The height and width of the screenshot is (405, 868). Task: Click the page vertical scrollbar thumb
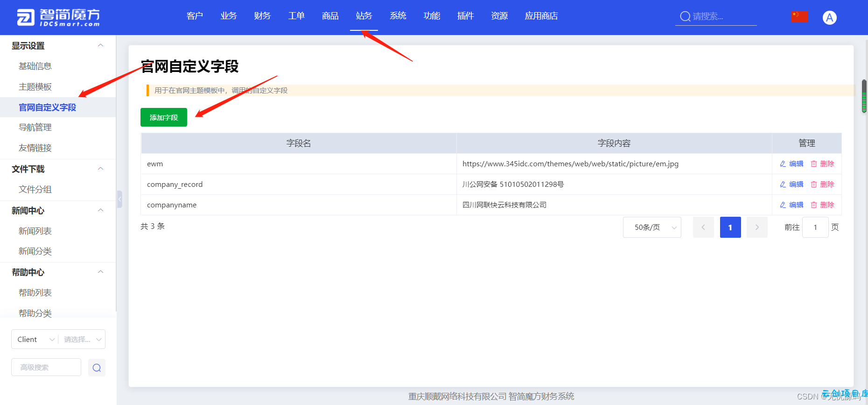pyautogui.click(x=864, y=96)
